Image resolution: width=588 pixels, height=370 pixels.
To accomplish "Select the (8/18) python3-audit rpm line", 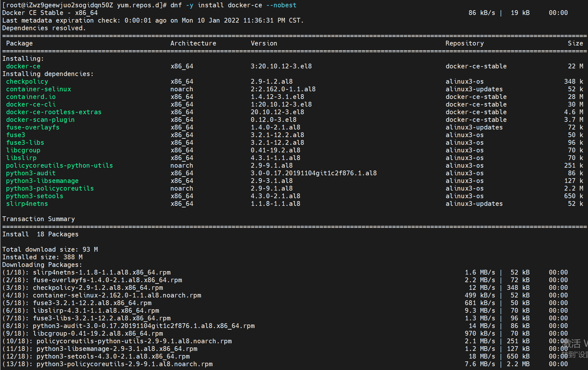I will coord(285,326).
